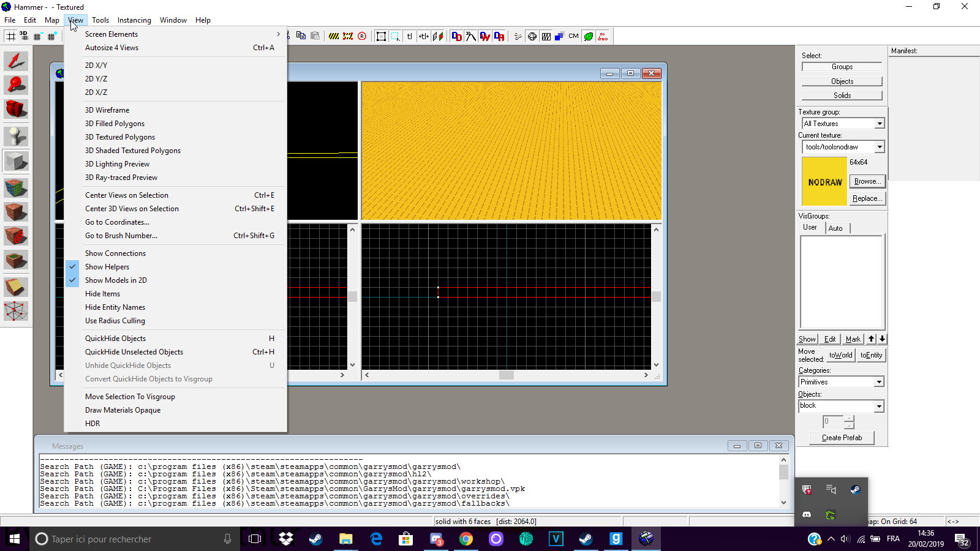Increment the faces spinner arrows

click(849, 419)
